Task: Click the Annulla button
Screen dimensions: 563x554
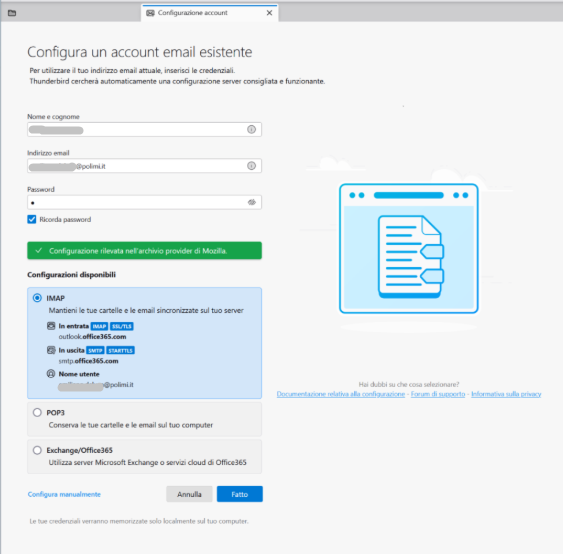Action: pos(189,494)
